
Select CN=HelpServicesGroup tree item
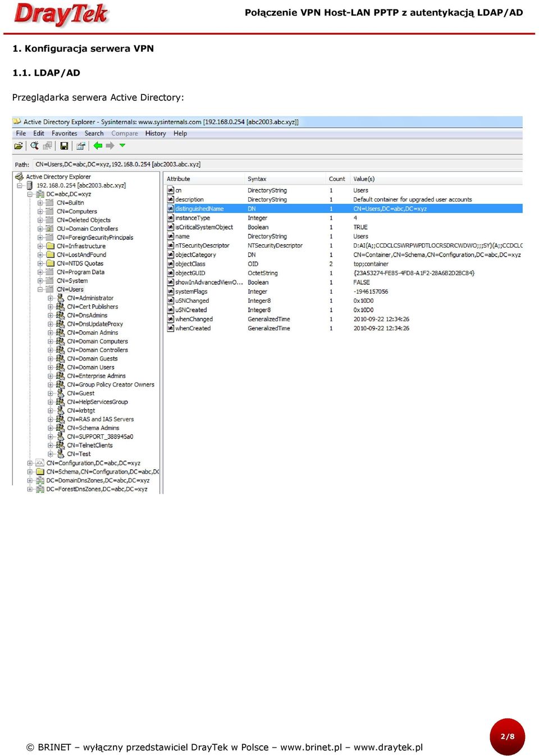tap(97, 402)
